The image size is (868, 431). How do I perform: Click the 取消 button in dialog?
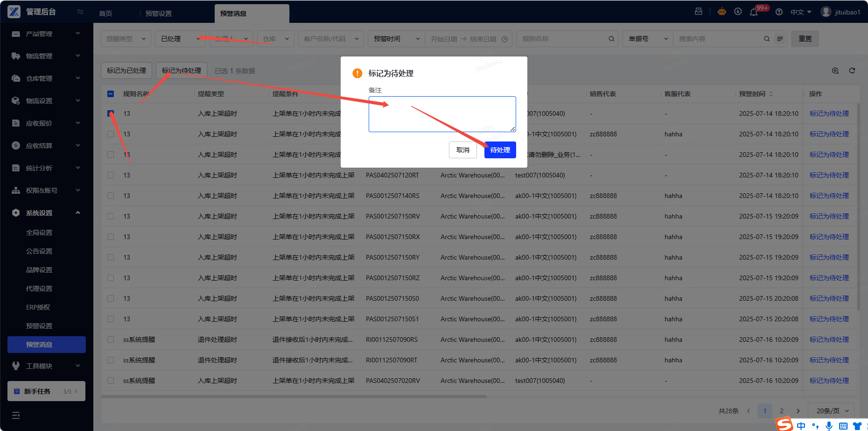click(x=463, y=150)
